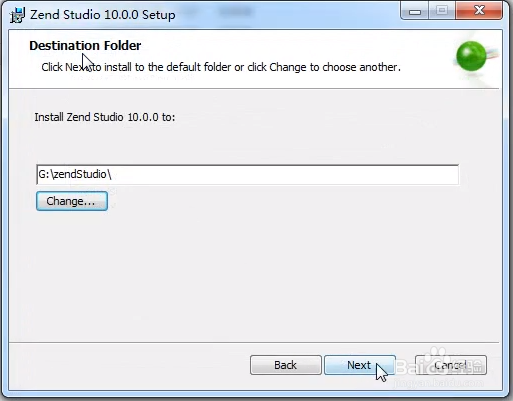Click the separator line above Back button

(x=254, y=342)
